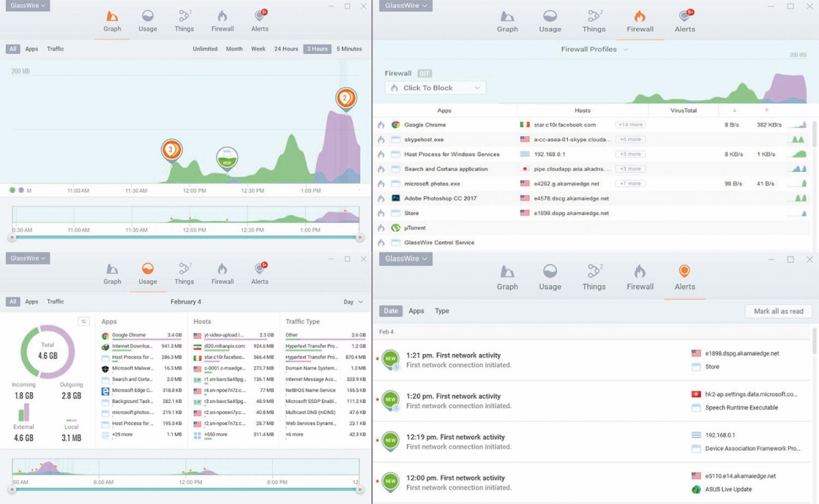
Task: Click the right timeline slider handle in the Usage window
Action: click(360, 489)
